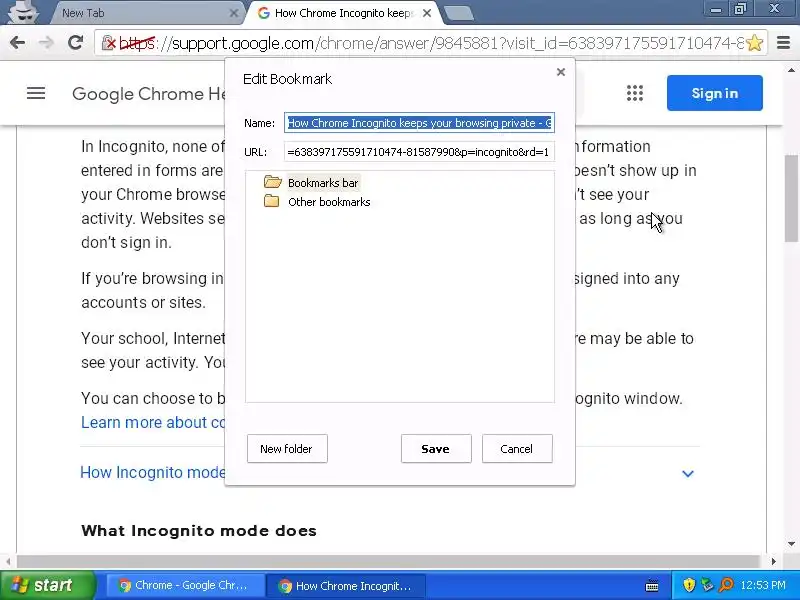This screenshot has height=600, width=800.
Task: Click the Incognito spy icon
Action: (22, 11)
